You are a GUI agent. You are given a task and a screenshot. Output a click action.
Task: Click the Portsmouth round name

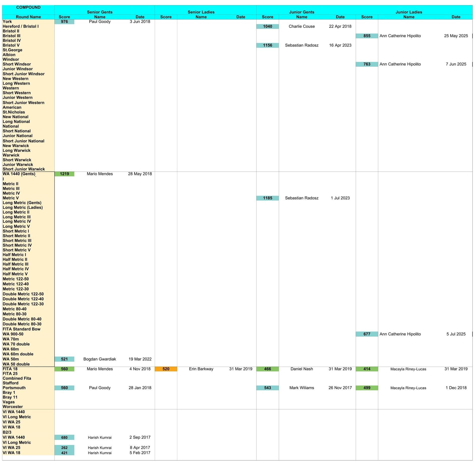coord(14,388)
